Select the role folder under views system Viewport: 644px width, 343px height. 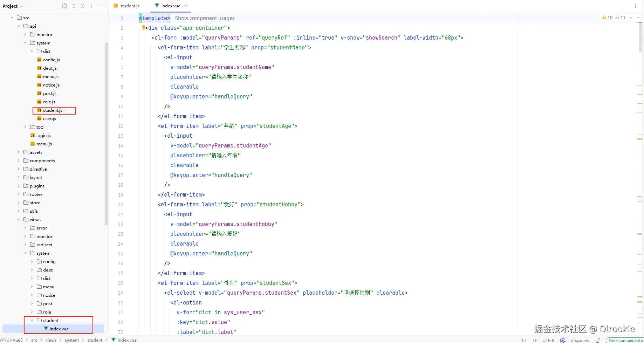pos(44,312)
